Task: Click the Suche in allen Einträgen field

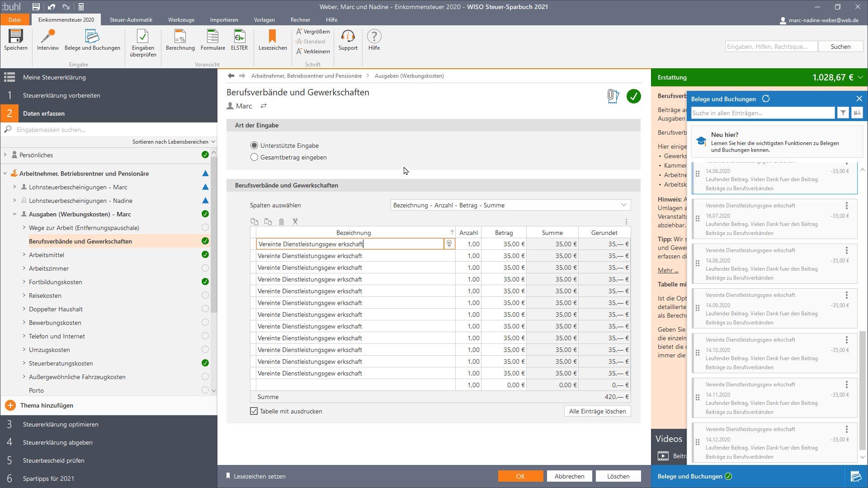Action: pyautogui.click(x=763, y=113)
